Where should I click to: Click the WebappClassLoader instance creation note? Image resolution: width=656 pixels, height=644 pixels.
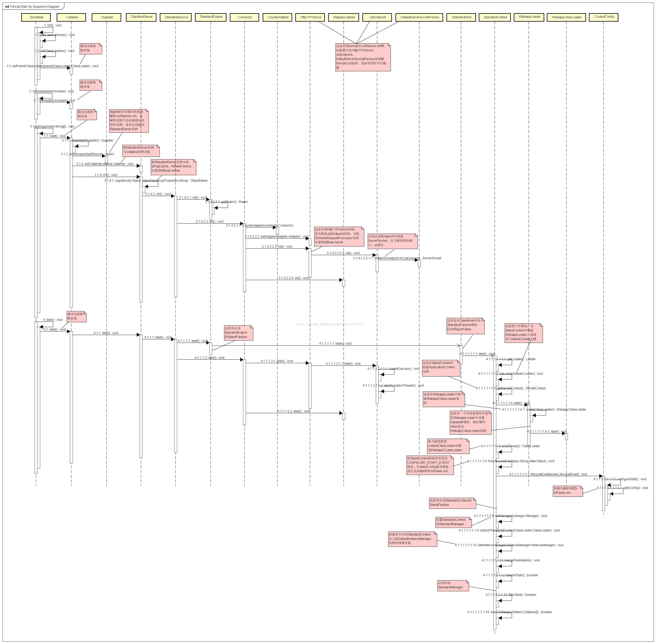[444, 400]
